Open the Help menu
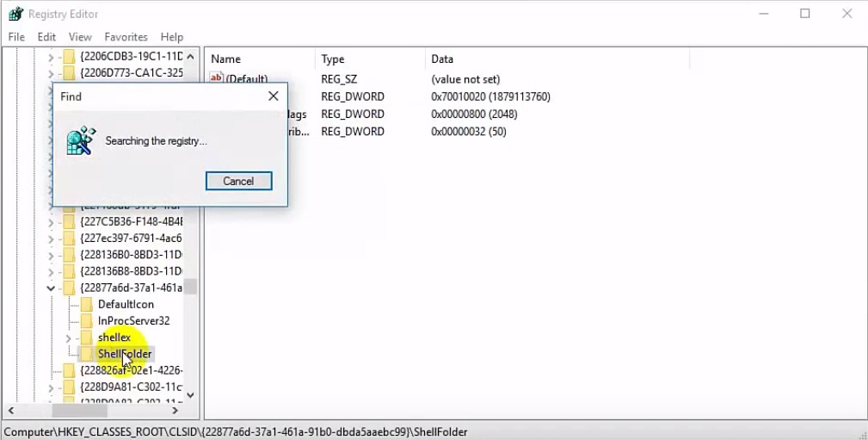This screenshot has width=868, height=440. pos(171,36)
